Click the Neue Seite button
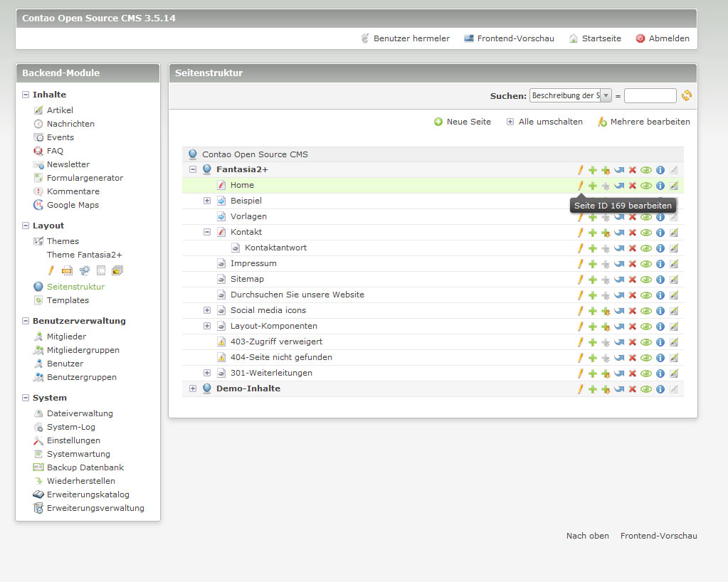This screenshot has width=728, height=582. (463, 122)
